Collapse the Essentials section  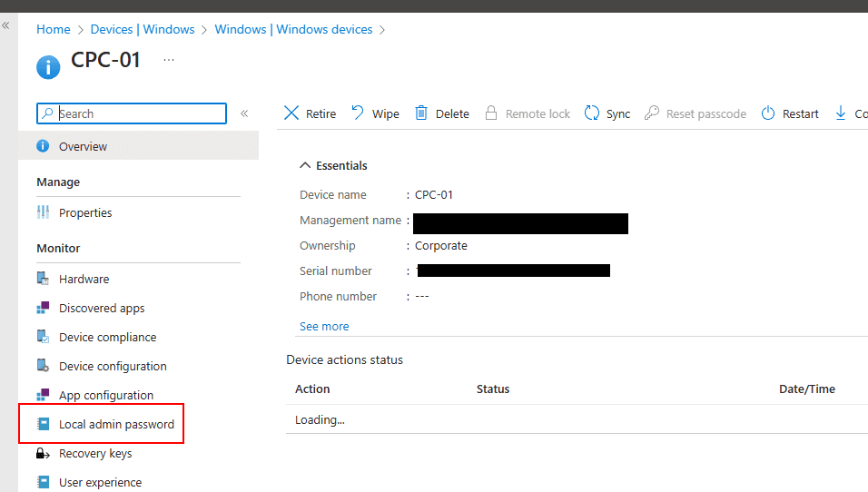(x=305, y=165)
